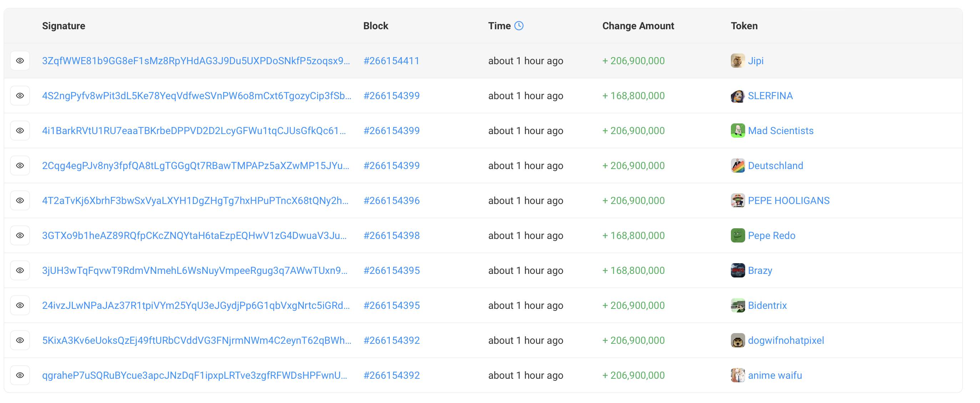
Task: Open the PEPE HOOLIGANS token link
Action: point(789,201)
